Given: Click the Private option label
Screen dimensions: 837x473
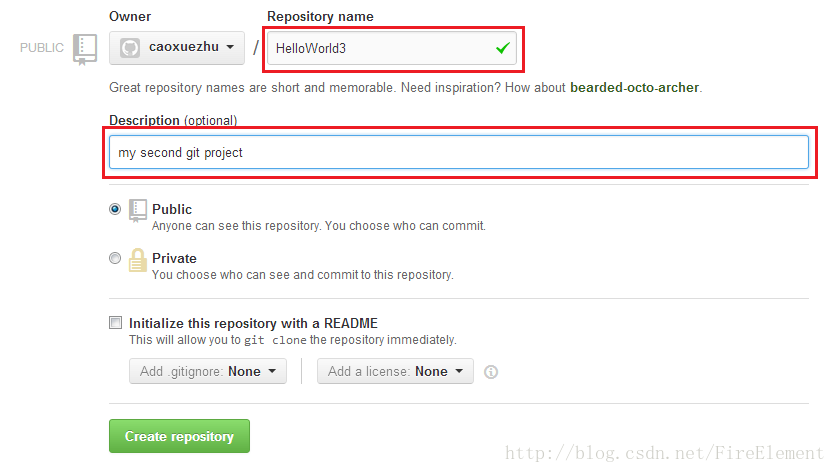Looking at the screenshot, I should (x=175, y=258).
